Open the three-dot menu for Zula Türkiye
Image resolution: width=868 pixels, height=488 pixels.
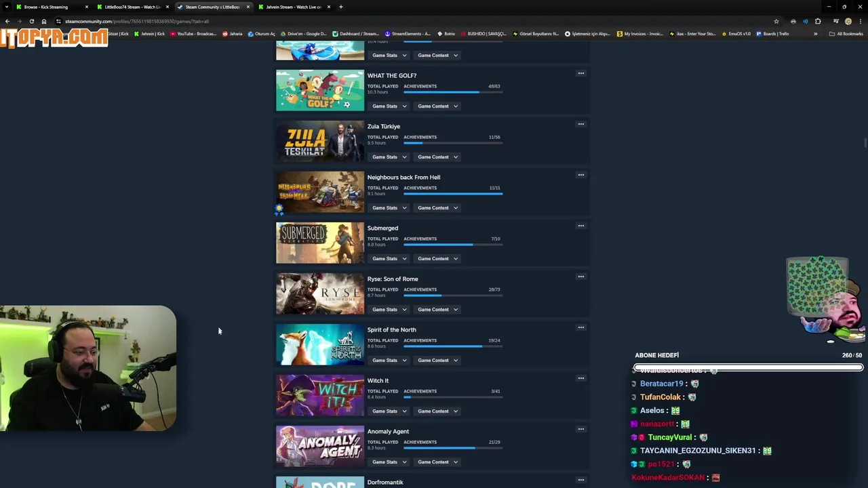pyautogui.click(x=580, y=124)
